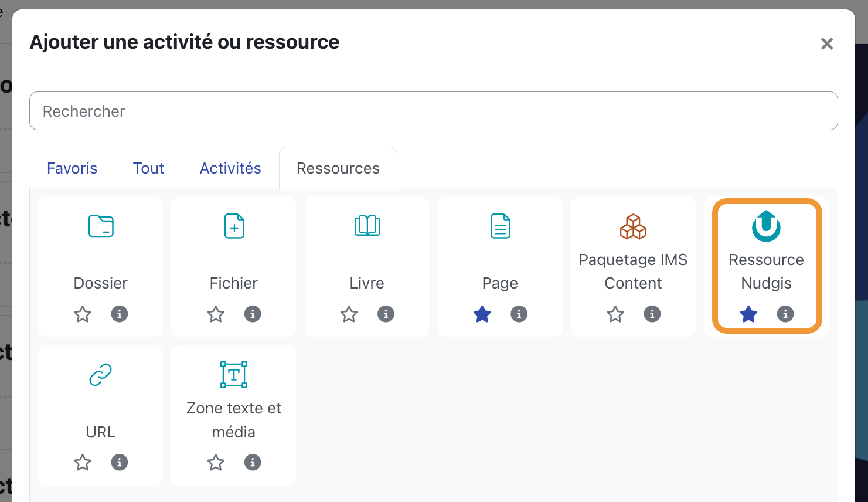Click the Paquetage IMS Content label
868x502 pixels.
click(633, 272)
